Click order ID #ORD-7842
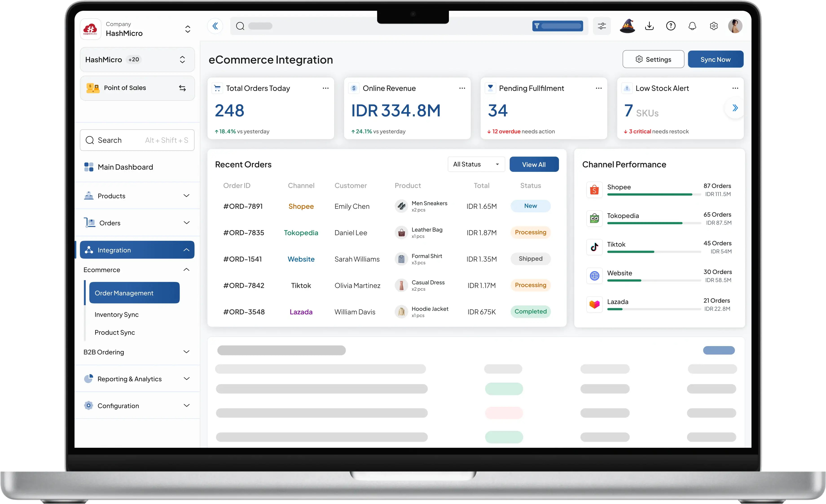This screenshot has height=504, width=826. pos(244,285)
